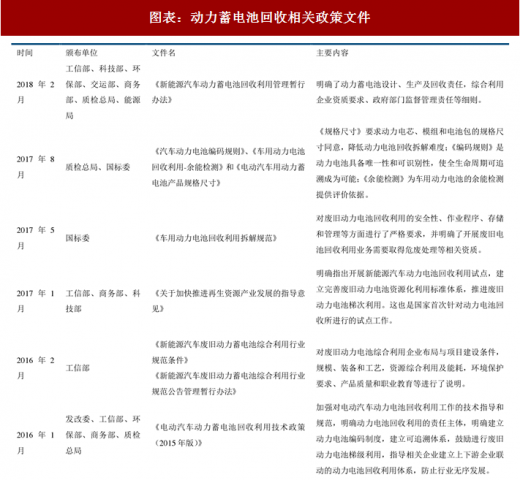Select issuer cell 发改委、工信部、环保部、商务部、质检总局
The image size is (520, 480).
[103, 435]
